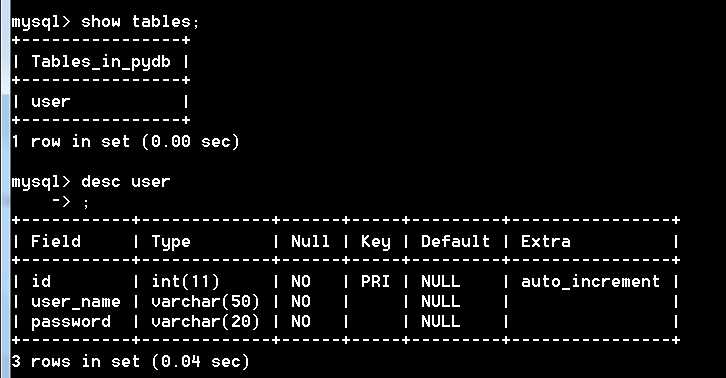The width and height of the screenshot is (726, 378).
Task: Select the Field column header
Action: (x=56, y=241)
